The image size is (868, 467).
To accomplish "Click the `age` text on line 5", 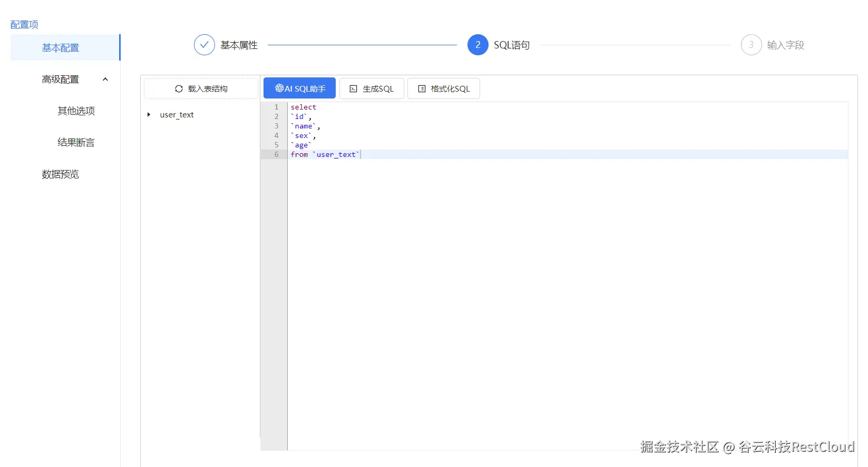I will point(301,145).
